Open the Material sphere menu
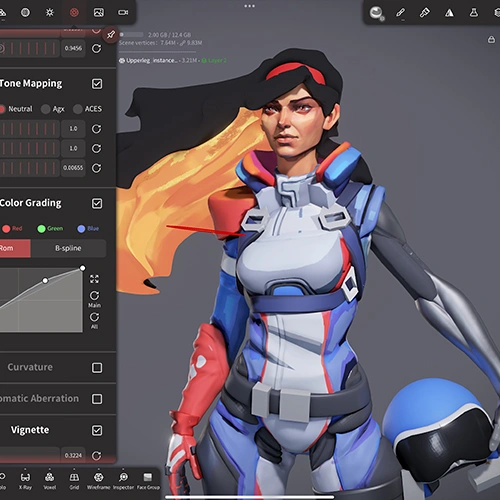The image size is (500, 500). tap(25, 13)
